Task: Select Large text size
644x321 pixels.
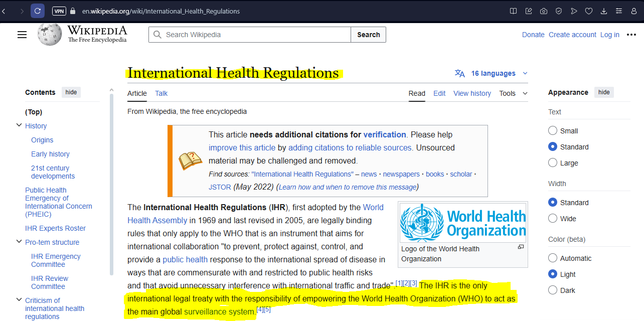Action: point(553,163)
